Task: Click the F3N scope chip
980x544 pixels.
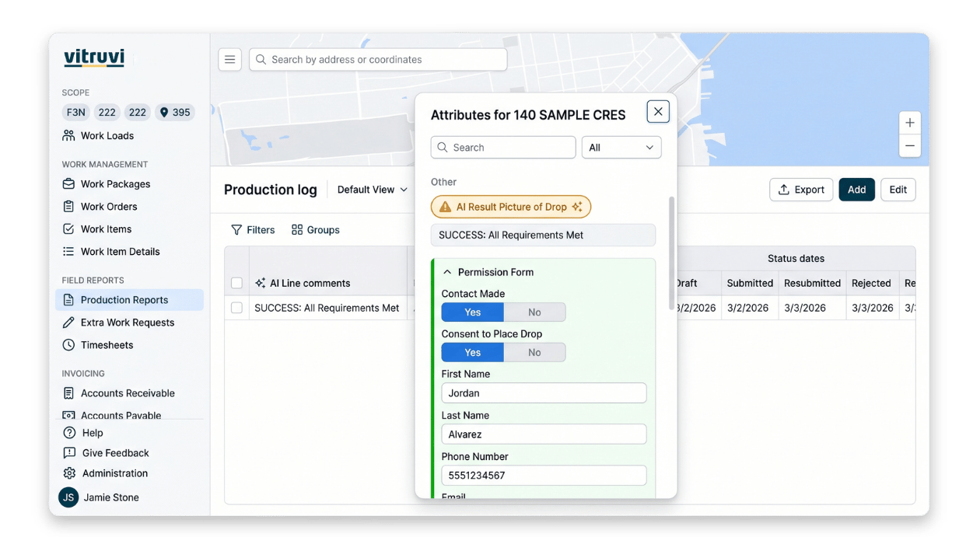Action: (x=76, y=112)
